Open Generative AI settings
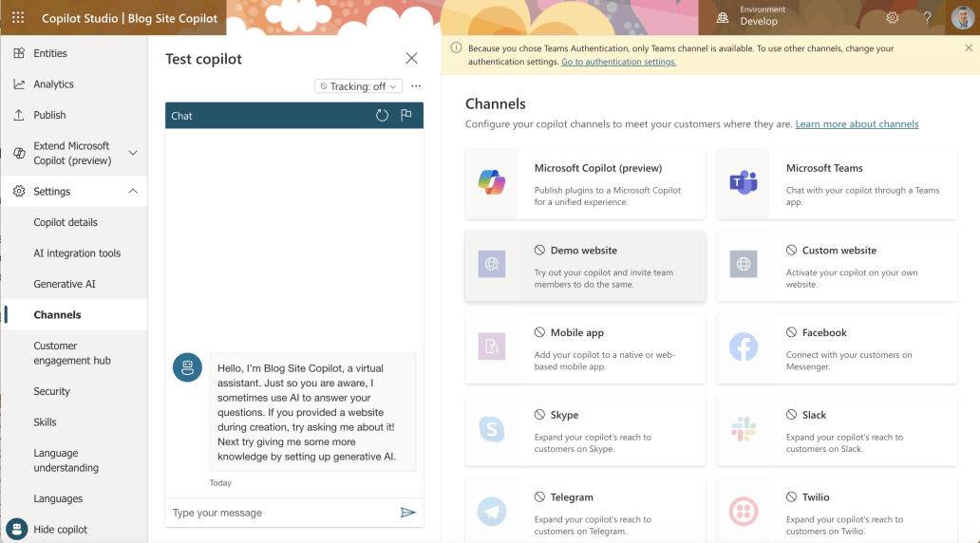Viewport: 980px width, 543px height. tap(65, 284)
